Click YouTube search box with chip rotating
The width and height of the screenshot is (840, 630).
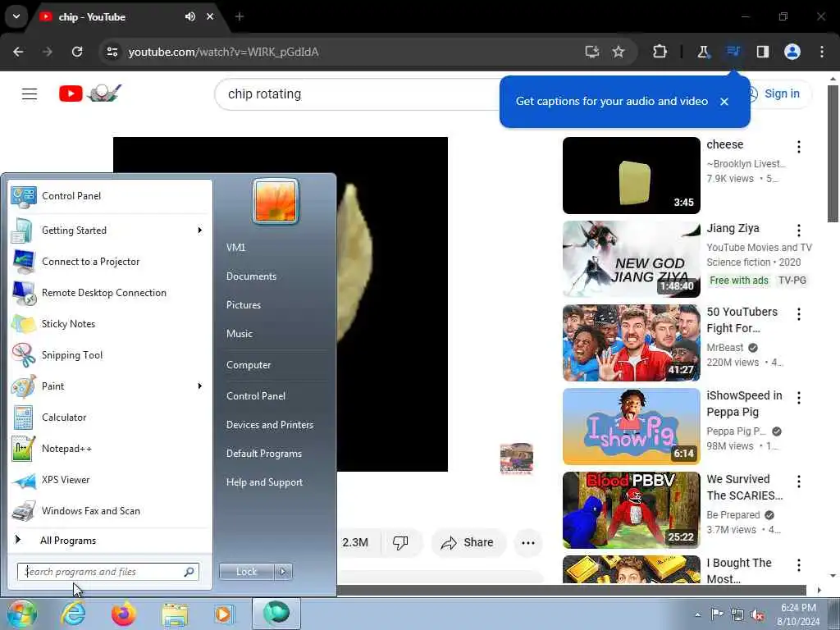click(356, 94)
